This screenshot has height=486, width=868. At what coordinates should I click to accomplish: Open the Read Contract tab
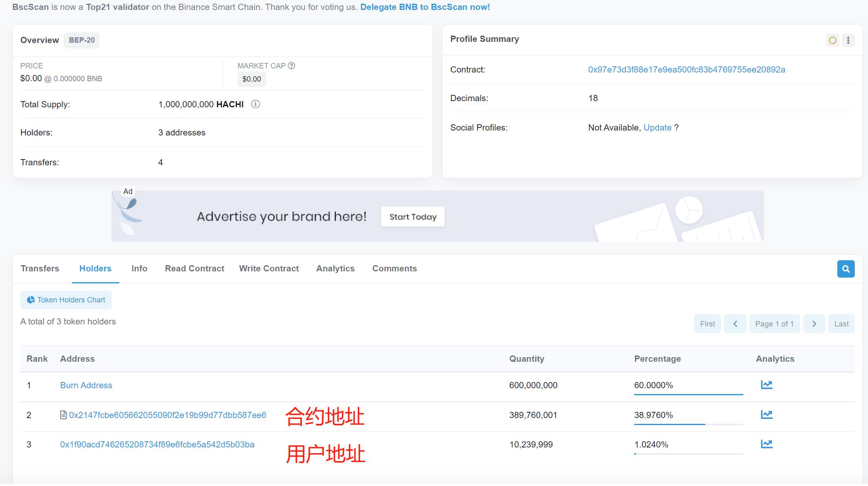tap(195, 268)
